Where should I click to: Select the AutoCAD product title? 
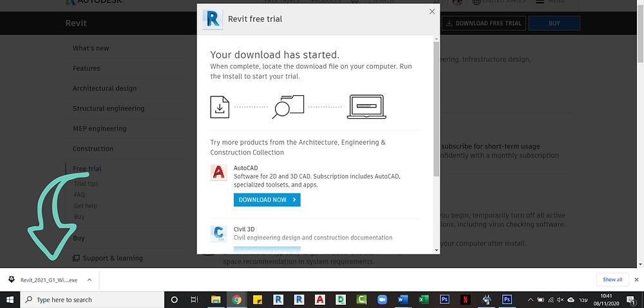[245, 168]
